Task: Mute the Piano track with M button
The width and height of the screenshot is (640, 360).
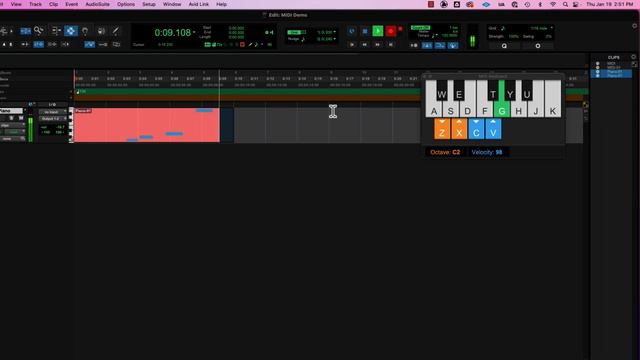Action: (21, 118)
